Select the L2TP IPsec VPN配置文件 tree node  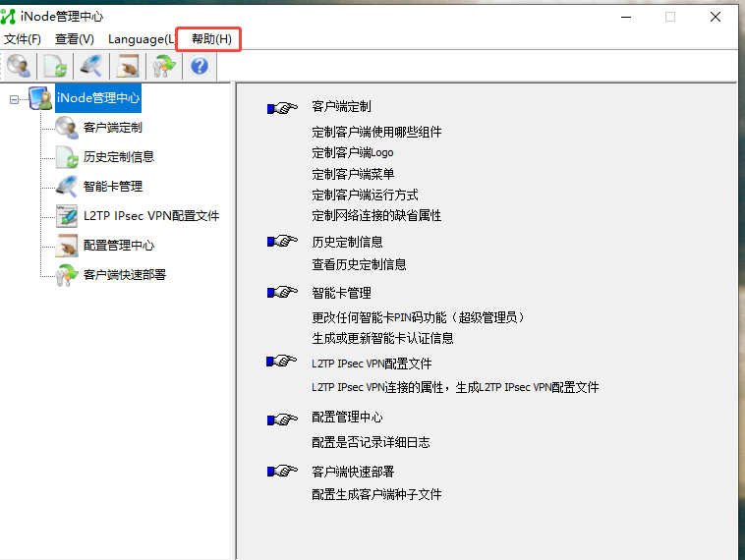tap(150, 216)
